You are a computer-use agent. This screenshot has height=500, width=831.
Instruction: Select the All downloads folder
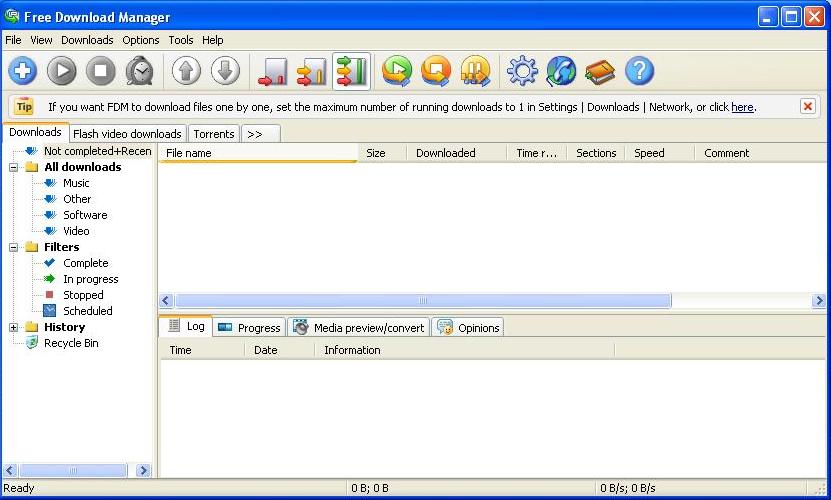pos(83,167)
